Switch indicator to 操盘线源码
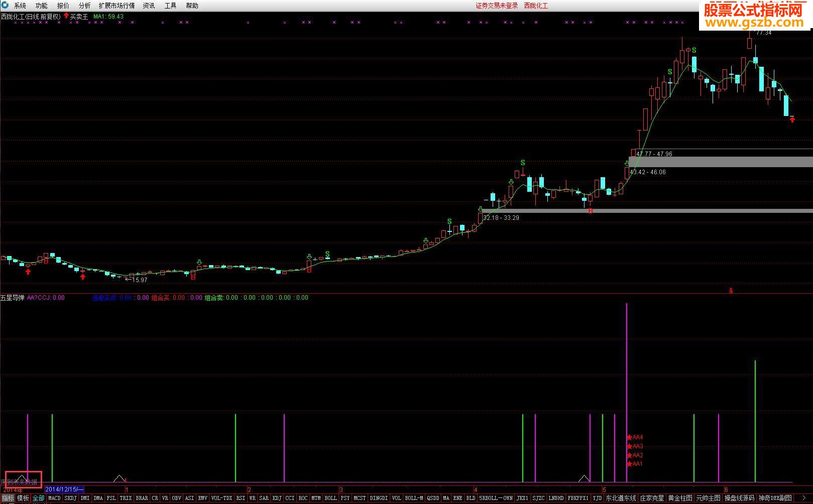The width and height of the screenshot is (813, 504). point(739,498)
